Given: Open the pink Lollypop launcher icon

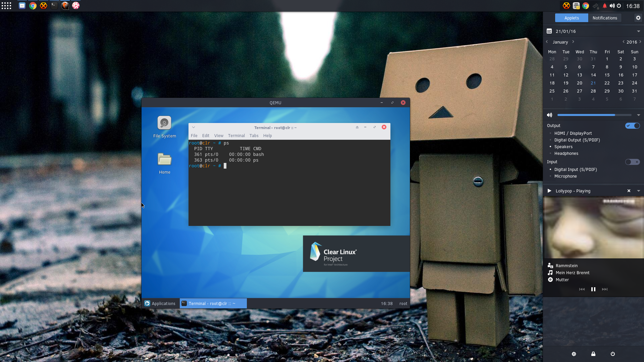Looking at the screenshot, I should click(76, 6).
